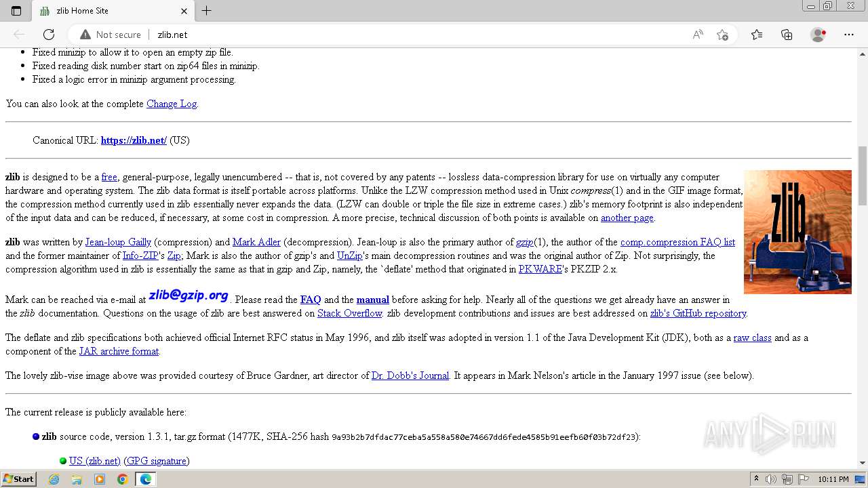The image size is (868, 488).
Task: Open the FAQ link
Action: coord(311,300)
